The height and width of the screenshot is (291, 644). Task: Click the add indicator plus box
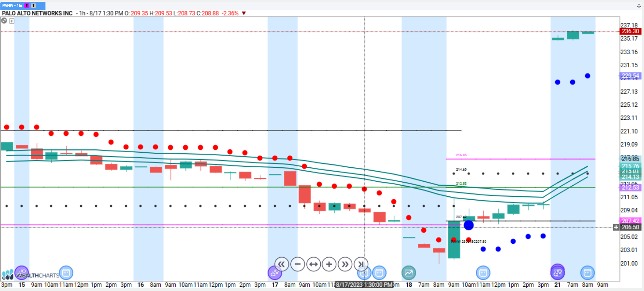(12, 21)
